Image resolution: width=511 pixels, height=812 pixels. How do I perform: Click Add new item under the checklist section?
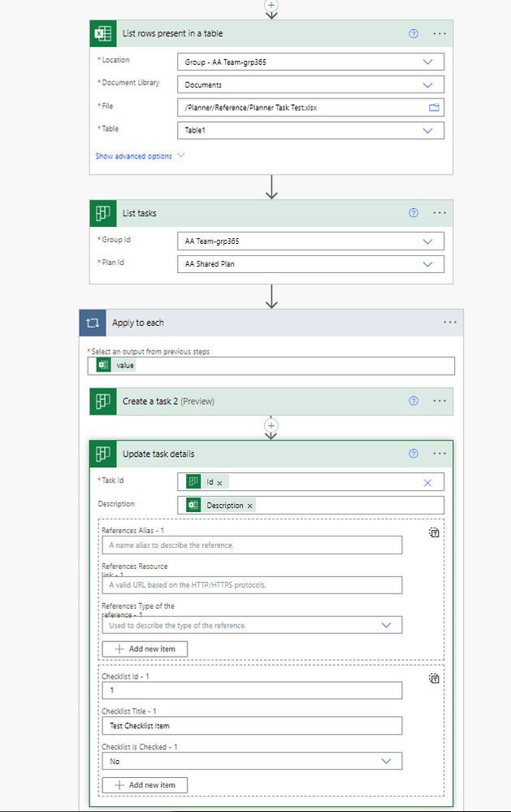(x=144, y=784)
